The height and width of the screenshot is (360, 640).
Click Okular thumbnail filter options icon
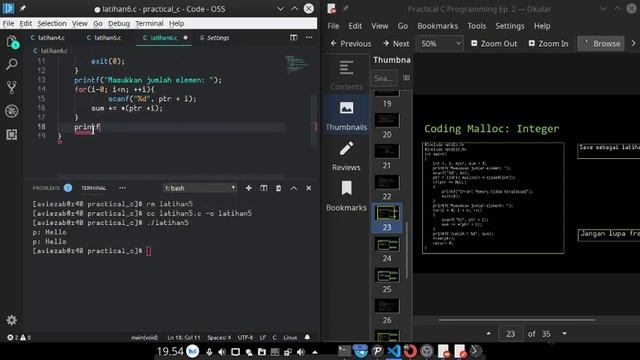point(407,78)
